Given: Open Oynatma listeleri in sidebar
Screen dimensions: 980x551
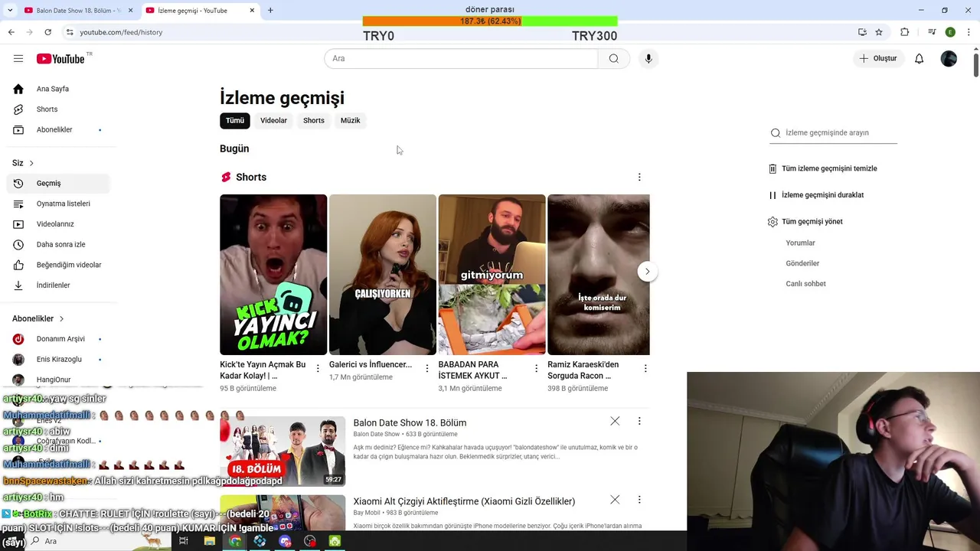Looking at the screenshot, I should point(58,204).
